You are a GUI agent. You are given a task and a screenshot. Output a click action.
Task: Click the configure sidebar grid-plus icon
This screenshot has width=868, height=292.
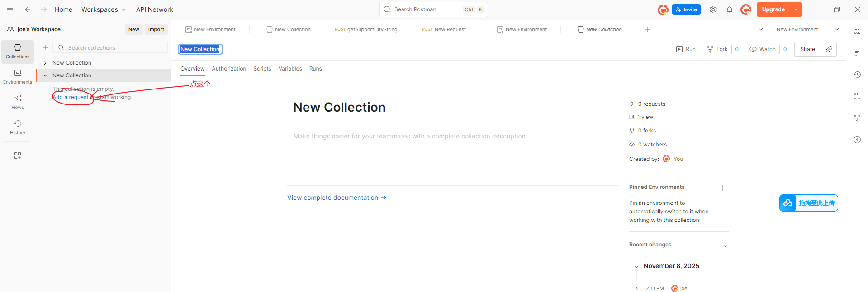18,155
